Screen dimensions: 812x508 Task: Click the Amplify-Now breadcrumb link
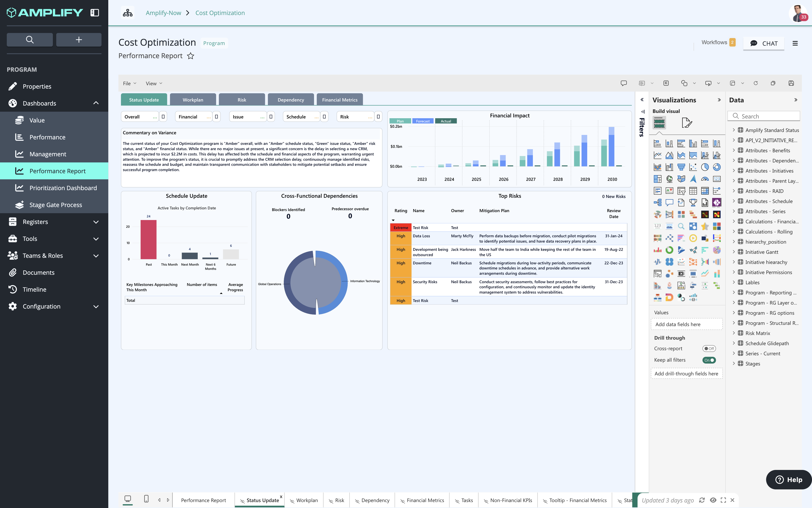coord(163,13)
